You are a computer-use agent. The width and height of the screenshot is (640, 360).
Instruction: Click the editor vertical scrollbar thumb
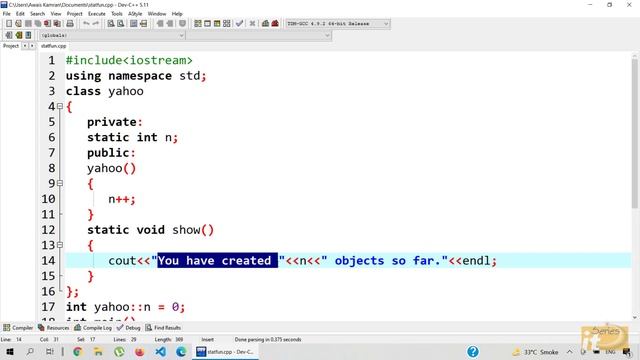[634, 134]
